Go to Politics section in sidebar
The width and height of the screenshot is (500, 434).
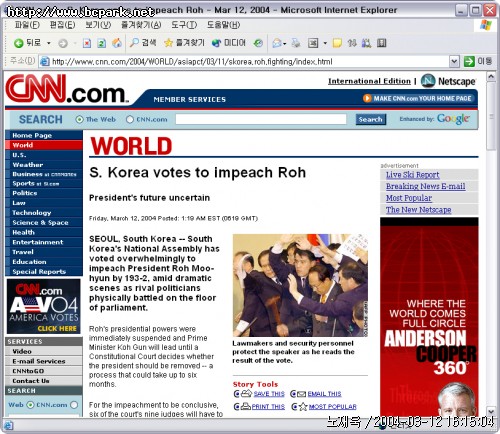point(25,193)
